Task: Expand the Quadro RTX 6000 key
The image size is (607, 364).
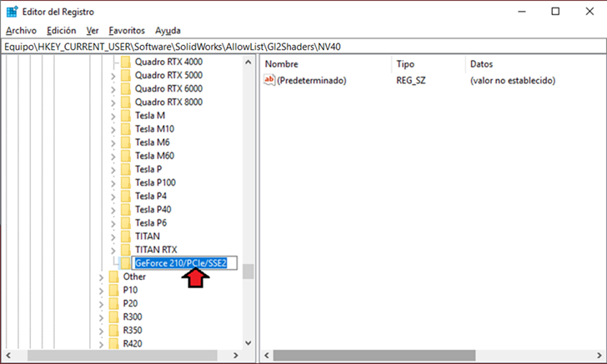Action: [113, 90]
